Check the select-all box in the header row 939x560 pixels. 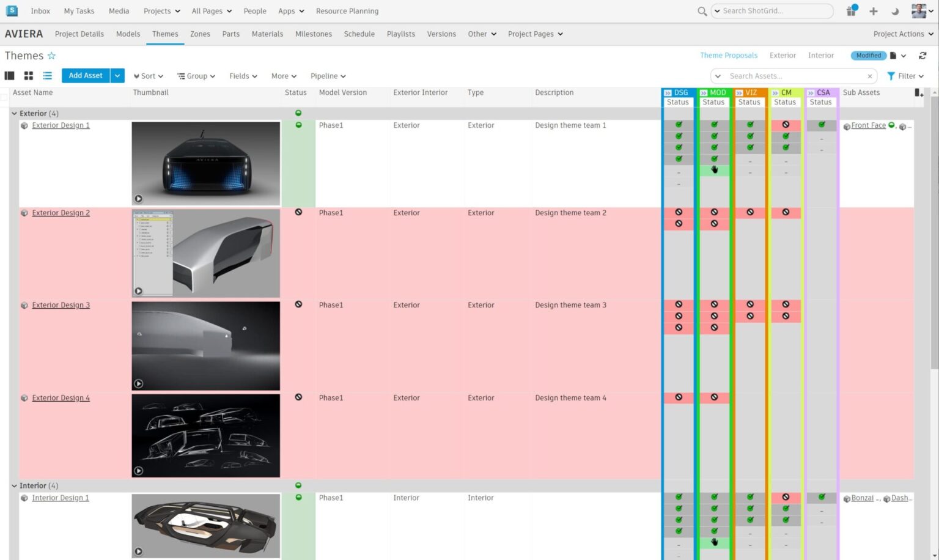tap(4, 97)
